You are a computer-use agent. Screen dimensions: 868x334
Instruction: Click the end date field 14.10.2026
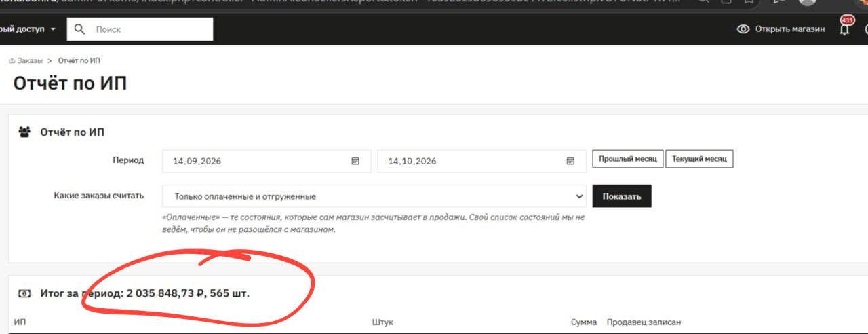tap(482, 161)
